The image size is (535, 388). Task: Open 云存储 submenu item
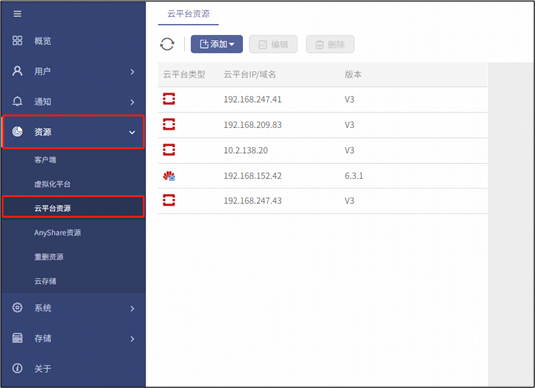[73, 281]
